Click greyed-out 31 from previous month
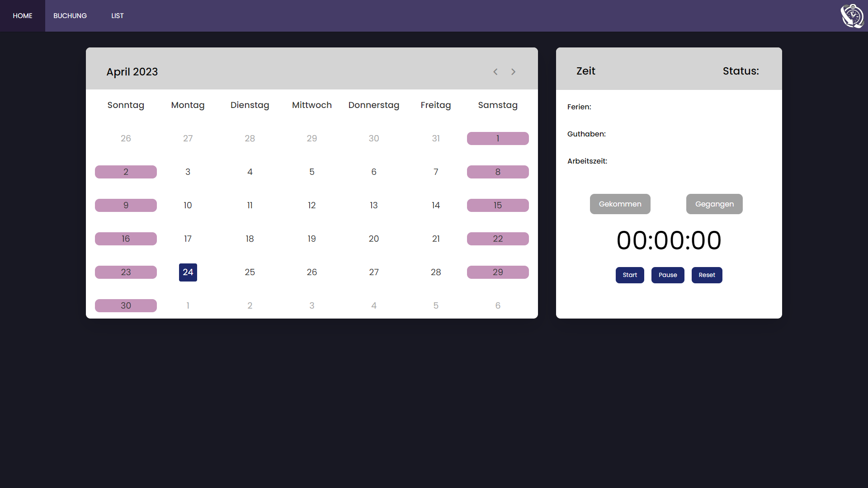The width and height of the screenshot is (868, 488). [x=436, y=139]
